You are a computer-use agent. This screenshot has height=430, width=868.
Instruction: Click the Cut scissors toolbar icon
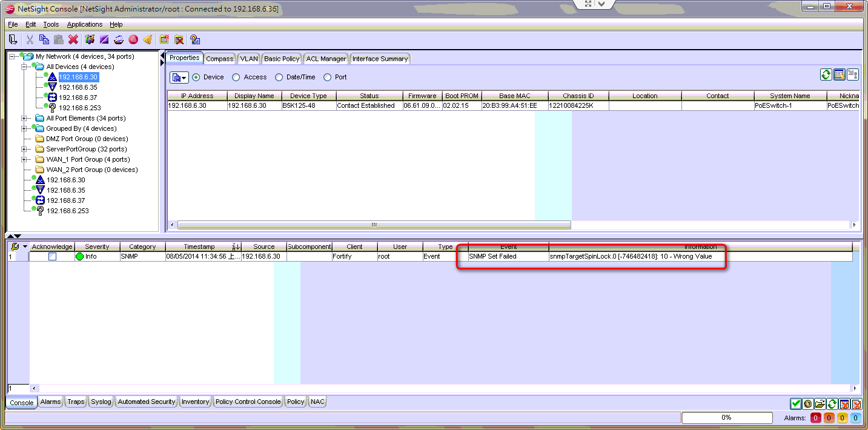click(30, 39)
